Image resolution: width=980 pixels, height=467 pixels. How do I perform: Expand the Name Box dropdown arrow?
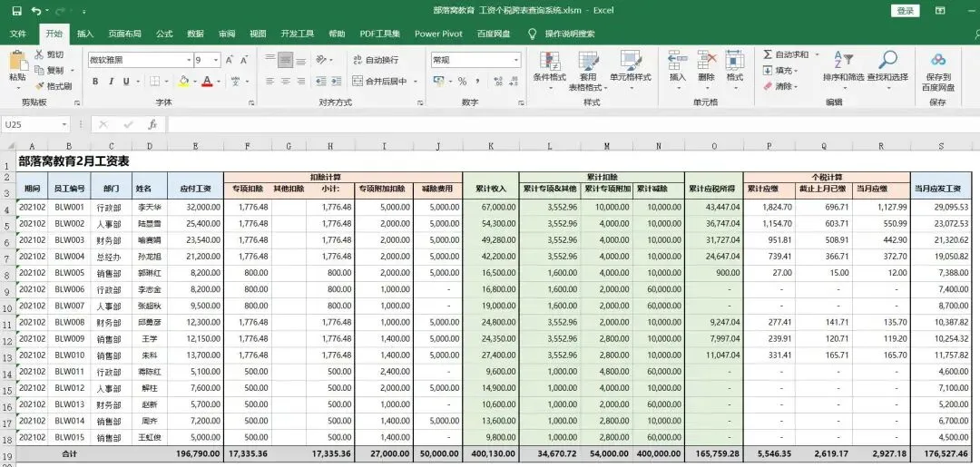pyautogui.click(x=64, y=125)
